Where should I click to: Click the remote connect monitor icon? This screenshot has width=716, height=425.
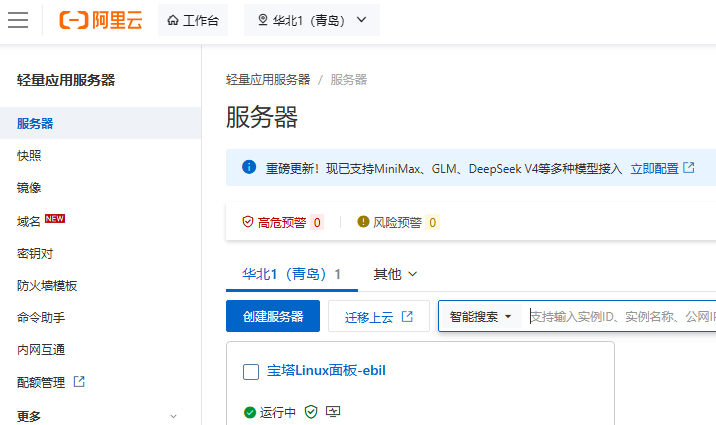(333, 411)
